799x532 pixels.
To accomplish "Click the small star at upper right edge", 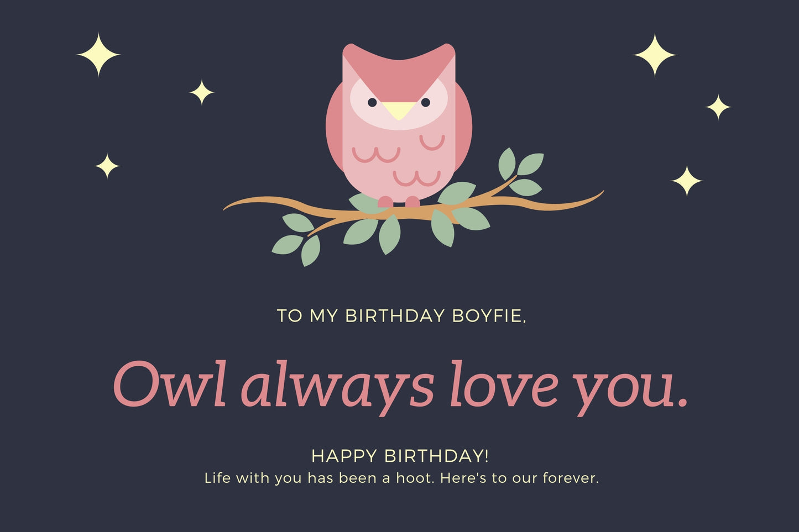I will coord(718,107).
